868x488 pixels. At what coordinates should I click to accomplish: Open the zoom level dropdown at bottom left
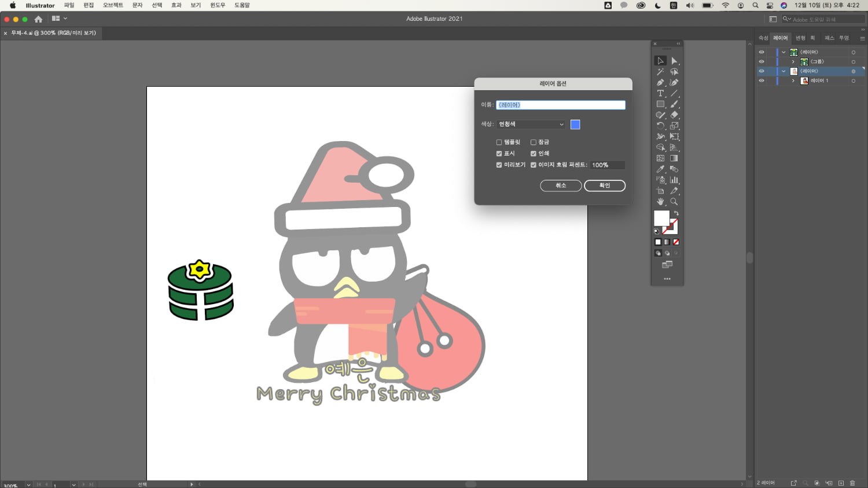click(28, 485)
